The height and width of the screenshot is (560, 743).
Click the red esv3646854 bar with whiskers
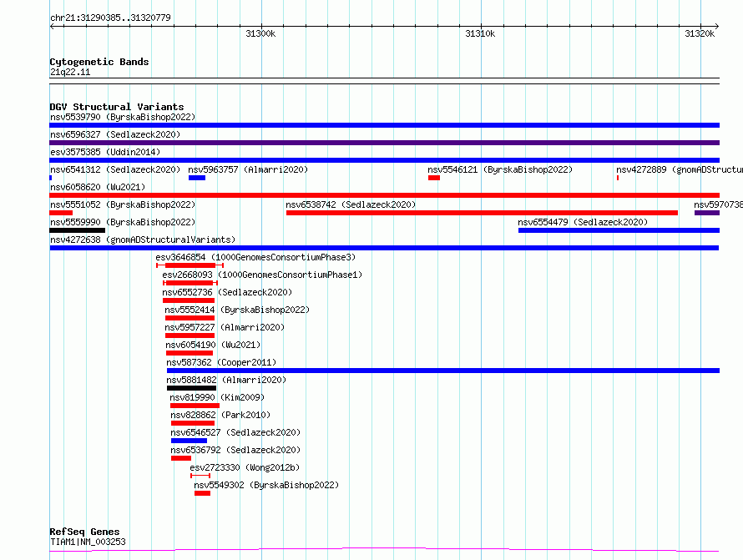pos(190,265)
